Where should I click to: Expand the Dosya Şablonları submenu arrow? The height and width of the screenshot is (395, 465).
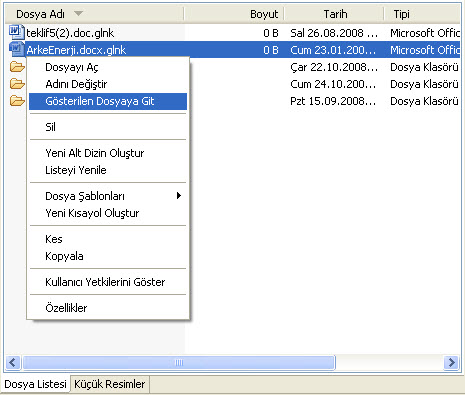coord(179,196)
